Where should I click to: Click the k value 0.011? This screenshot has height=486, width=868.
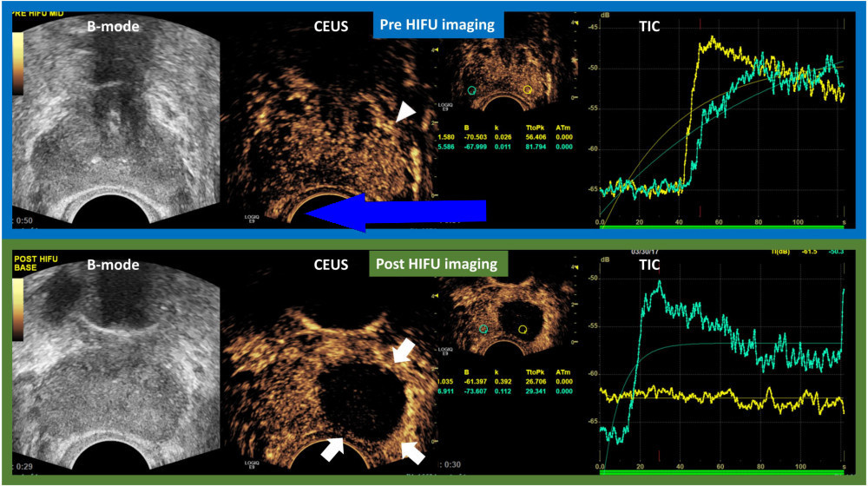503,147
